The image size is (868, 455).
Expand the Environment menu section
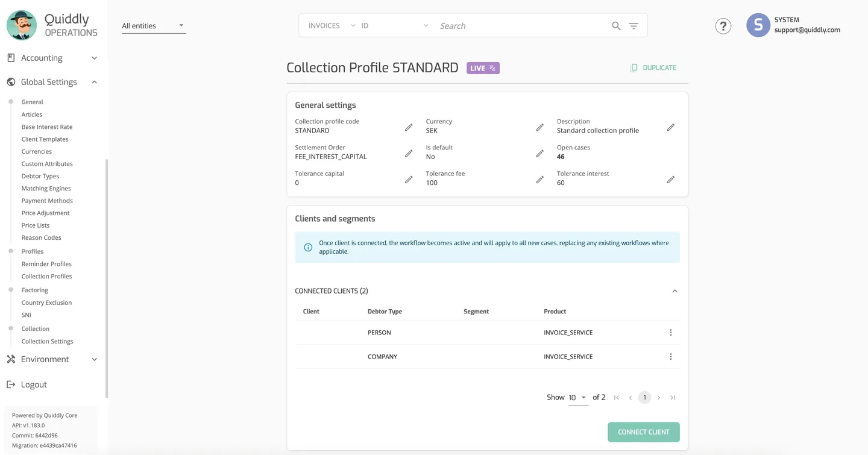click(x=52, y=359)
